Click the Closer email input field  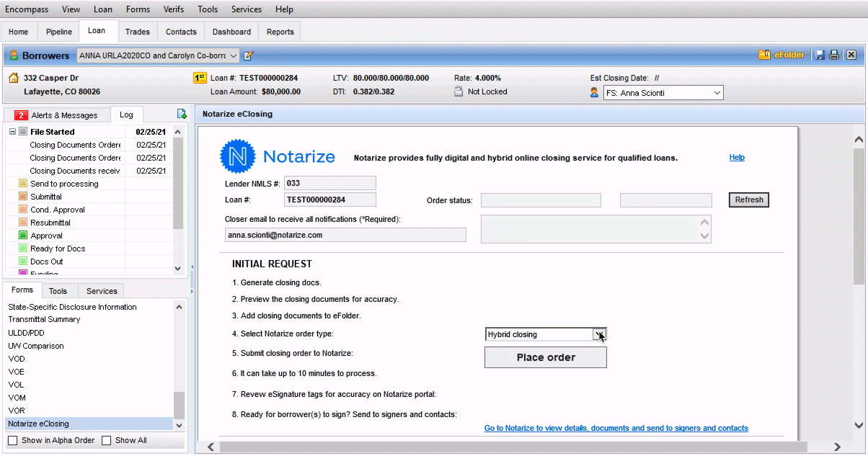point(345,235)
